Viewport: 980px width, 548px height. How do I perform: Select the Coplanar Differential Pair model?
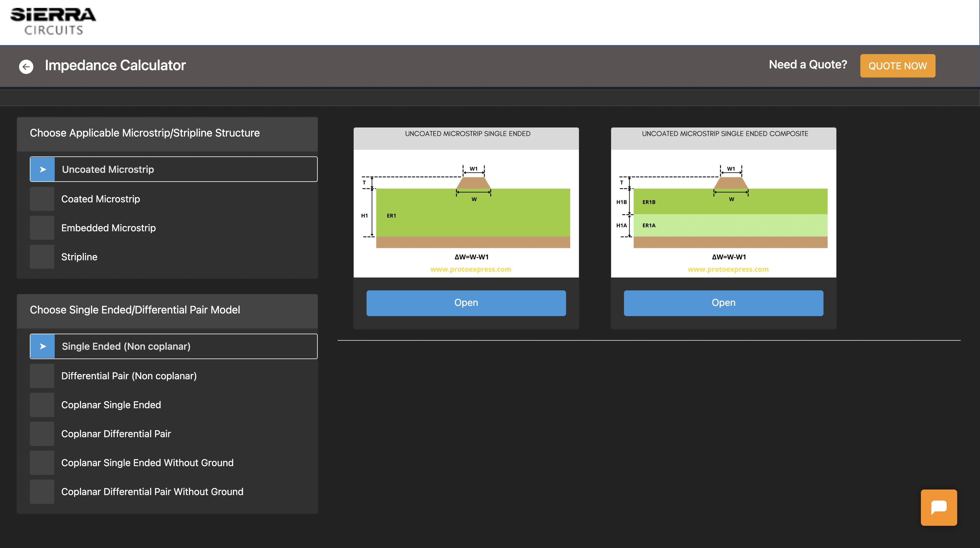pyautogui.click(x=116, y=434)
